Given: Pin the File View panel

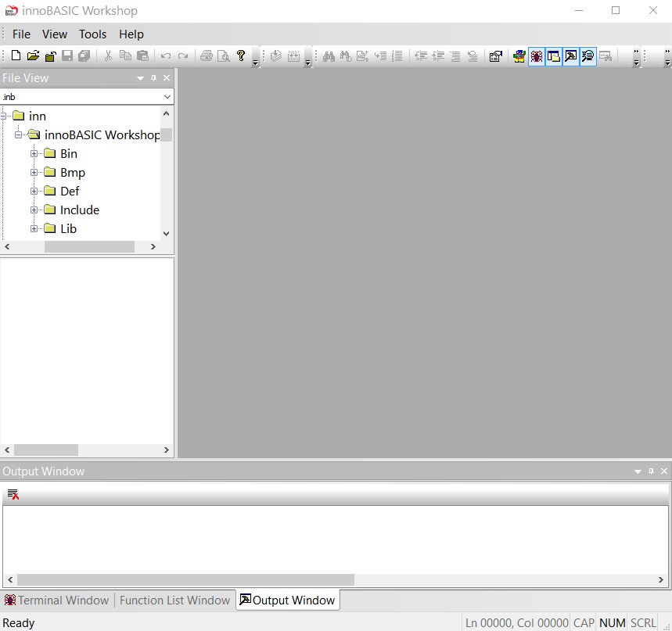Looking at the screenshot, I should pos(153,78).
